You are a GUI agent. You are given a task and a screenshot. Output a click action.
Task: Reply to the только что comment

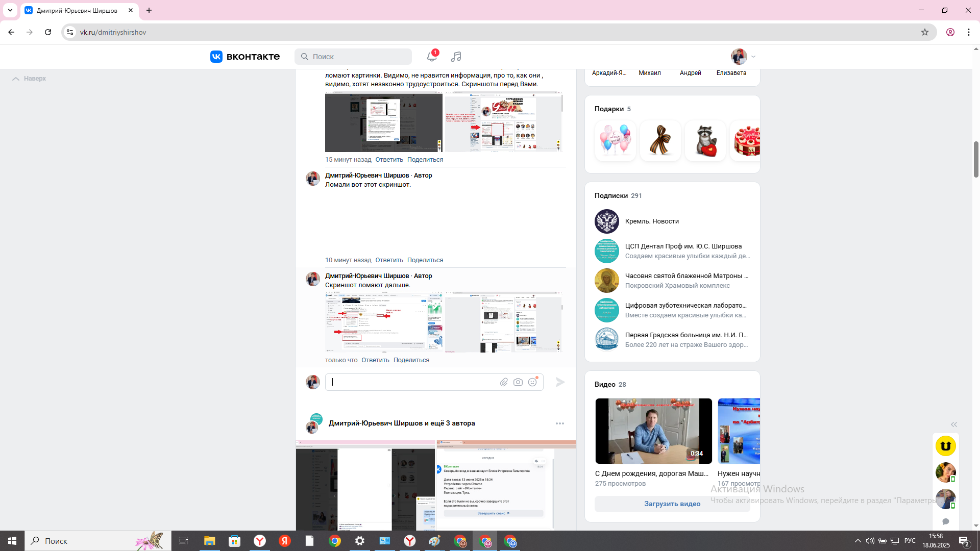point(375,360)
